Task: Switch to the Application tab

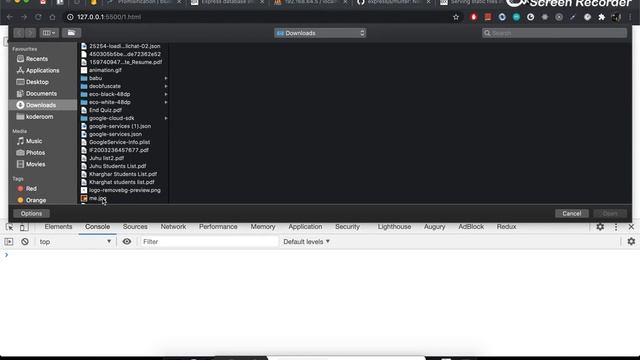Action: pos(305,227)
